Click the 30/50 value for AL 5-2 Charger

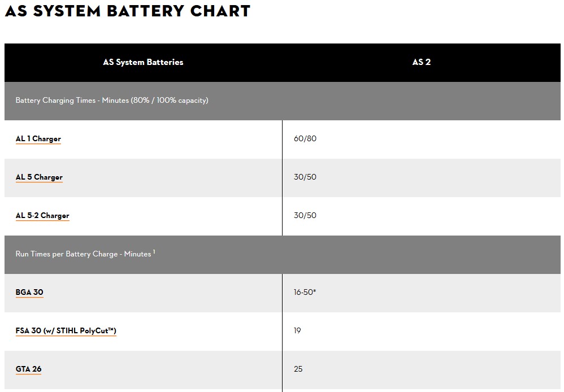305,216
